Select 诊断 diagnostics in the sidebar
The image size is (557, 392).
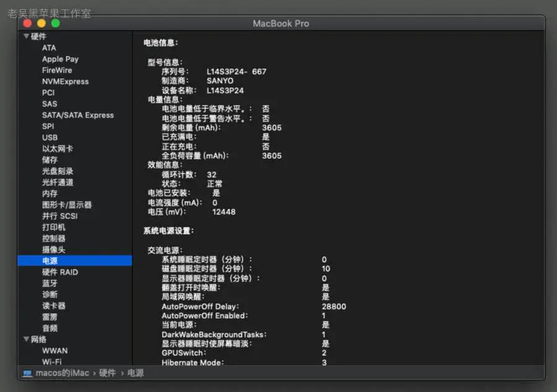pyautogui.click(x=50, y=294)
